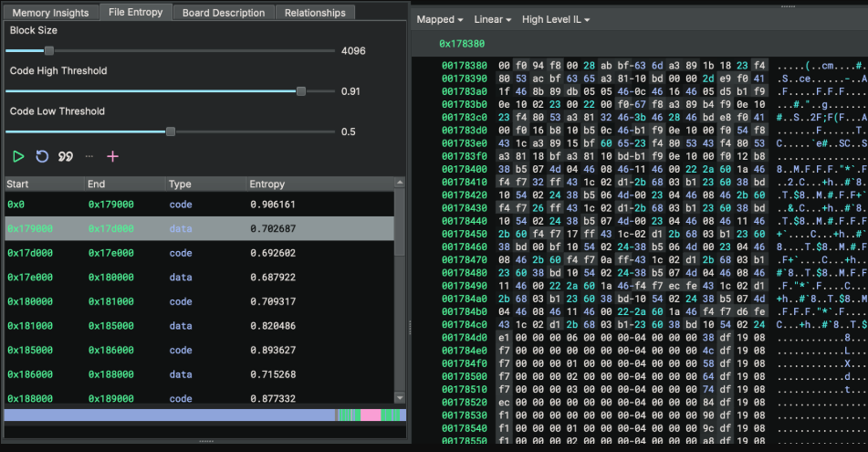The image size is (868, 452).
Task: Click the Code High Threshold slider handle
Action: pos(301,91)
